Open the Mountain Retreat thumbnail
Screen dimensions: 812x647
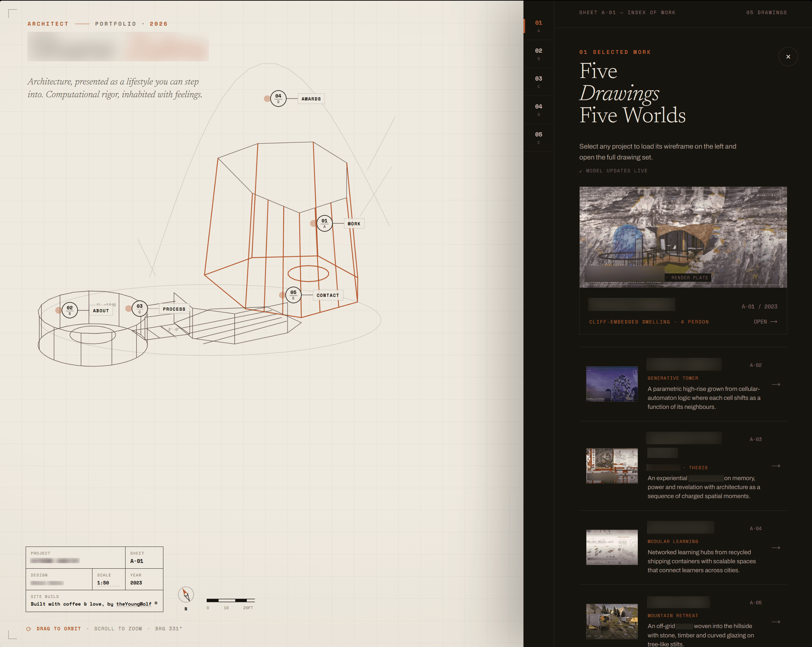[612, 621]
